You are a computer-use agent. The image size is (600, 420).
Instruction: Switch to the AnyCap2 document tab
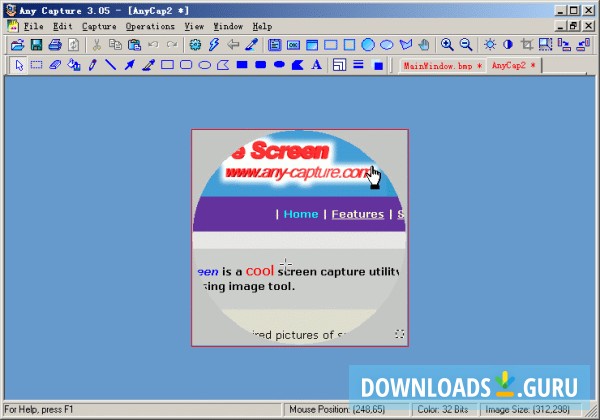point(513,65)
